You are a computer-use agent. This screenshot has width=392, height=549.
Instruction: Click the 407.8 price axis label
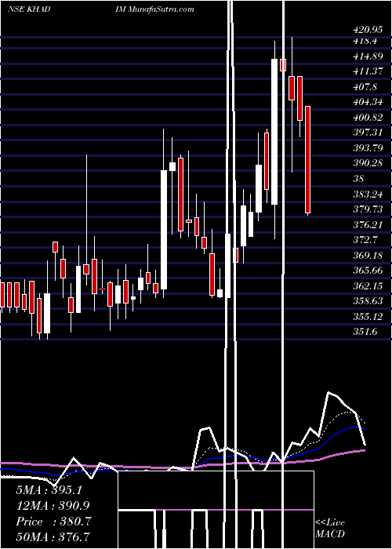(365, 86)
